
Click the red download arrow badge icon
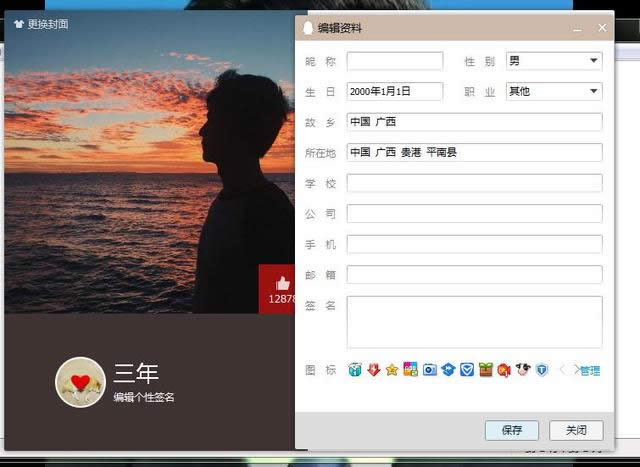coord(373,370)
